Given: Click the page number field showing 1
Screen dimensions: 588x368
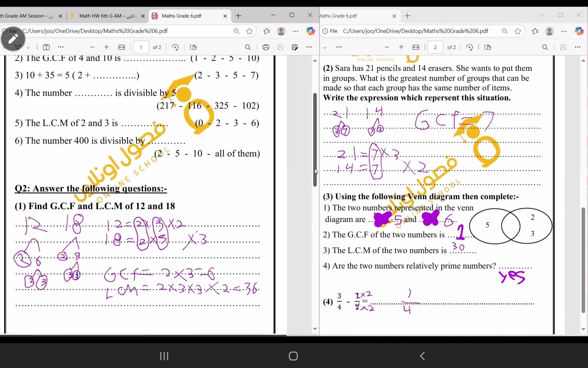Looking at the screenshot, I should pyautogui.click(x=141, y=47).
